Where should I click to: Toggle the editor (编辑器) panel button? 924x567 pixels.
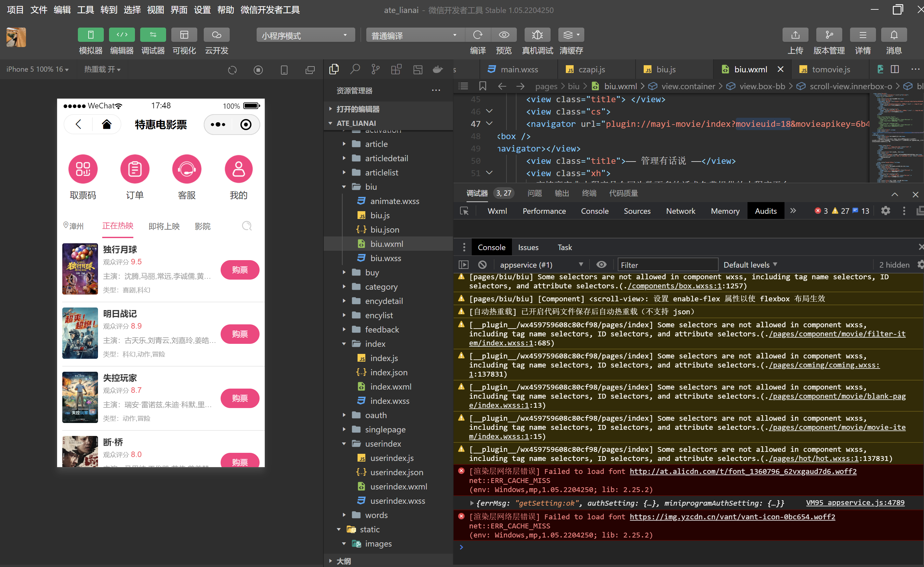click(121, 35)
